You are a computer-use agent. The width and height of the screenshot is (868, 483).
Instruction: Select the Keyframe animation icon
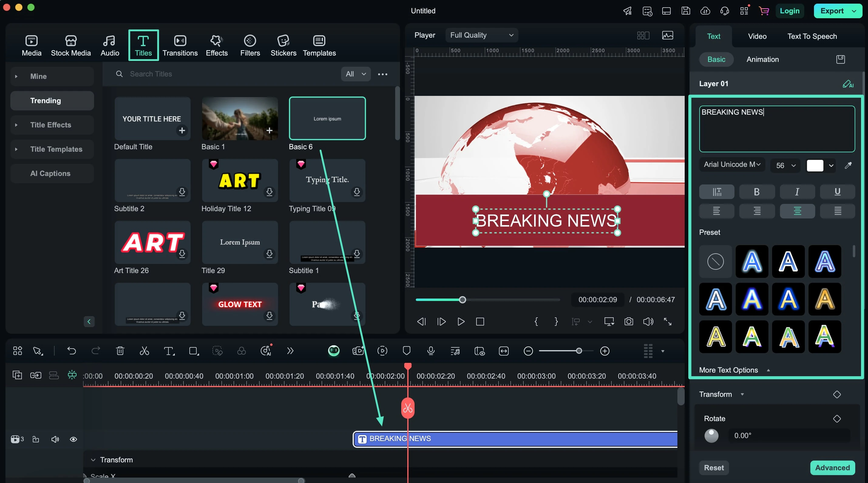click(x=837, y=394)
